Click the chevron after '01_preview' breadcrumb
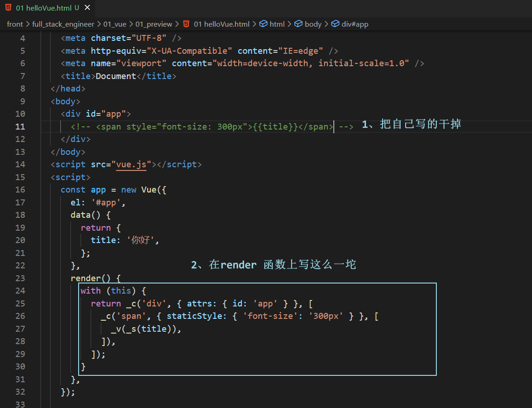This screenshot has height=408, width=532. [177, 24]
